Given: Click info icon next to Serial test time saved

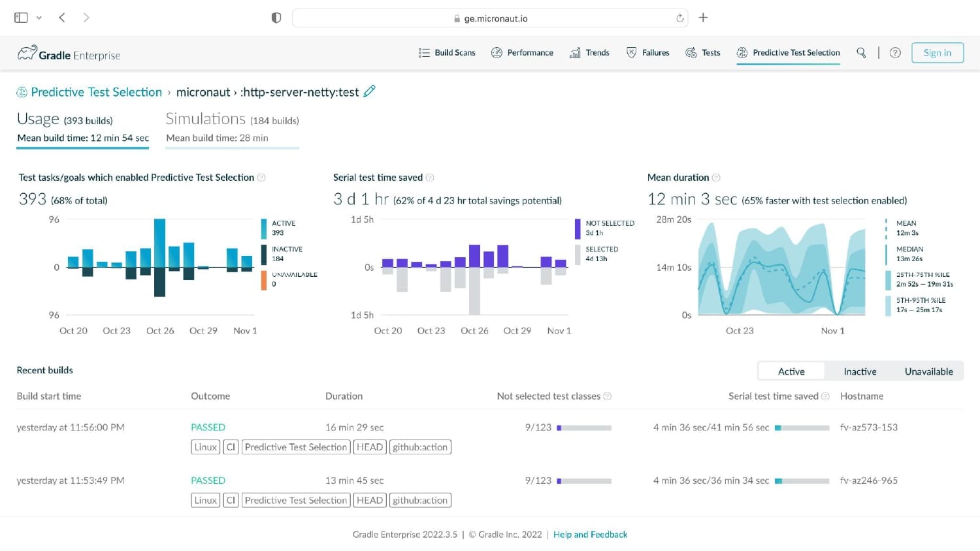Looking at the screenshot, I should click(430, 178).
